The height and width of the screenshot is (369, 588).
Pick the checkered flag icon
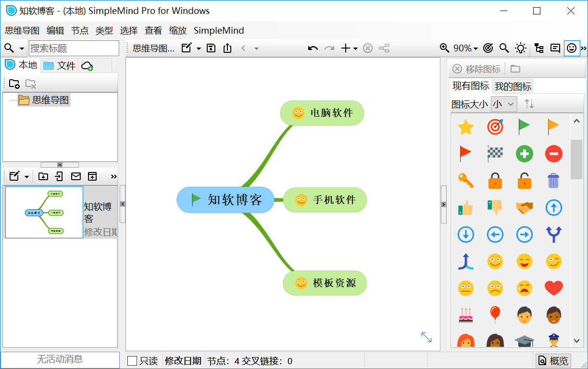click(495, 154)
